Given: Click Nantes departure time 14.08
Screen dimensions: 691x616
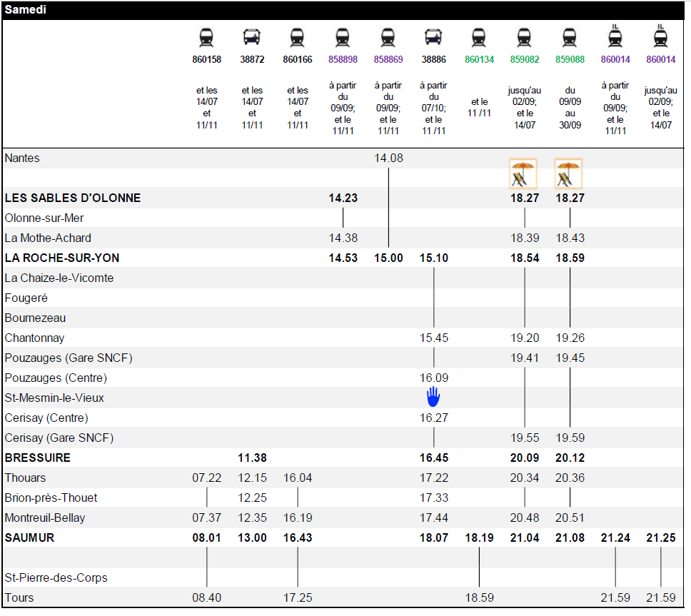Looking at the screenshot, I should (388, 158).
